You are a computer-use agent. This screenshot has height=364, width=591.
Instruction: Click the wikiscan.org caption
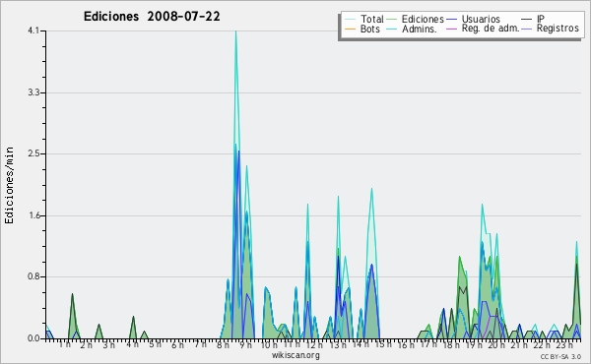pyautogui.click(x=295, y=355)
